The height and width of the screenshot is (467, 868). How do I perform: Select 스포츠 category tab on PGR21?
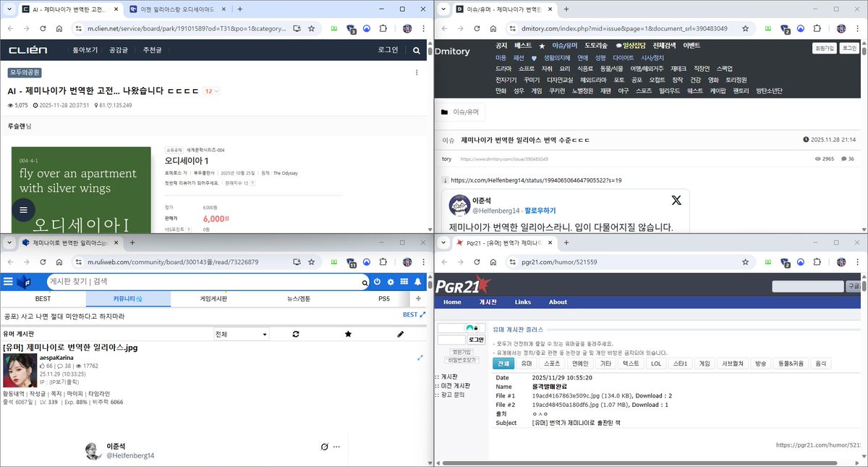coord(552,363)
